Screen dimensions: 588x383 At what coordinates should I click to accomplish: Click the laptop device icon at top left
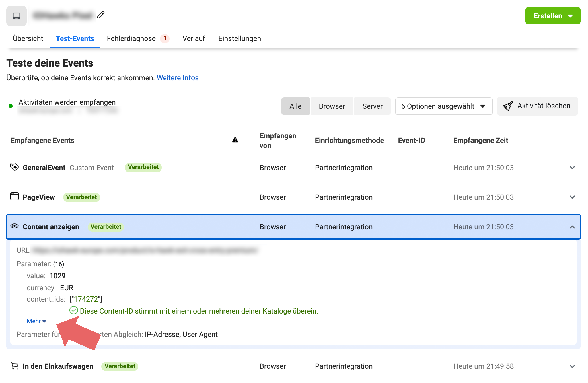click(17, 16)
